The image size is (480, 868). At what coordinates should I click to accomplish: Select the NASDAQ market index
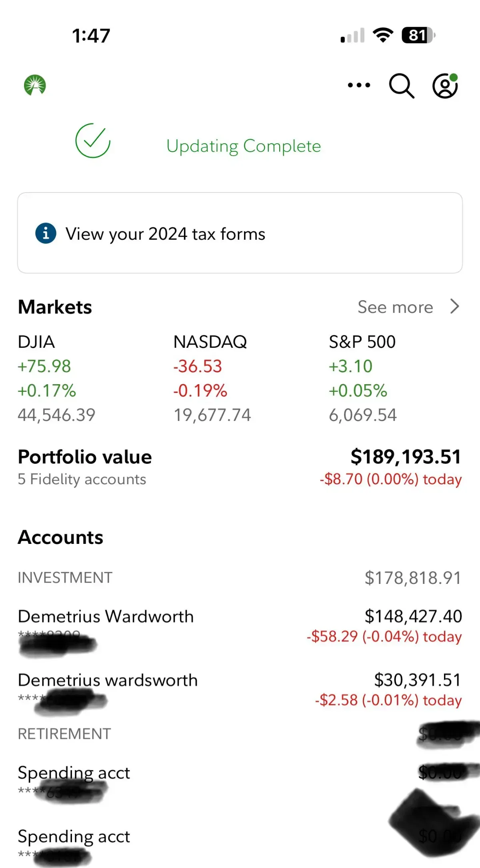pos(212,378)
